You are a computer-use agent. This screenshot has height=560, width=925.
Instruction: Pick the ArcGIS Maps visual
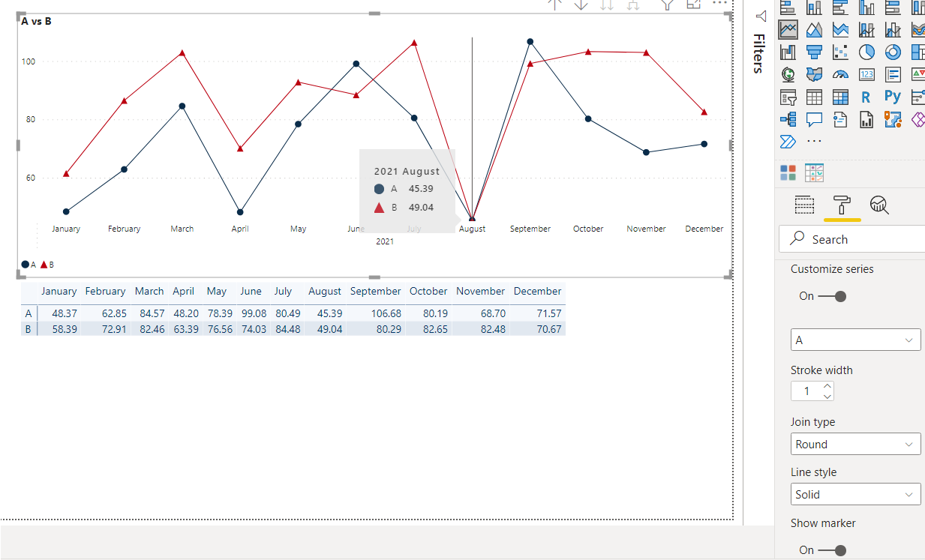click(x=893, y=119)
